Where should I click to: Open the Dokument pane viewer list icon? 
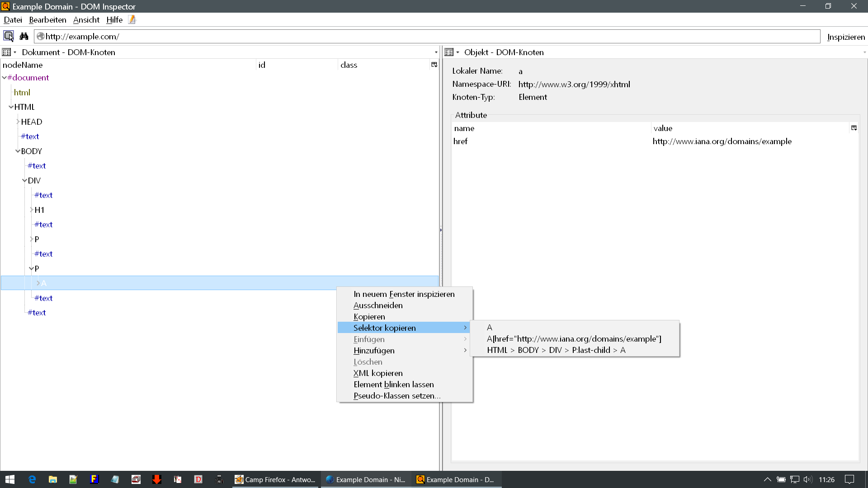[x=7, y=52]
